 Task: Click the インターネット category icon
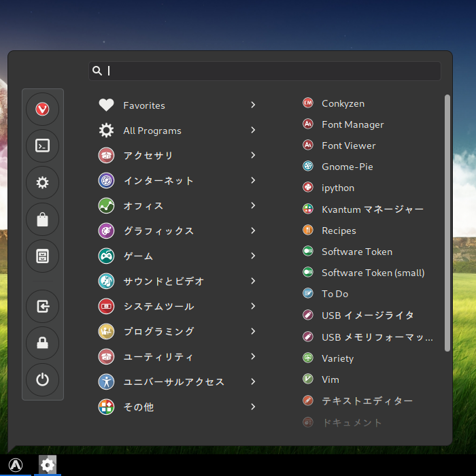(106, 181)
